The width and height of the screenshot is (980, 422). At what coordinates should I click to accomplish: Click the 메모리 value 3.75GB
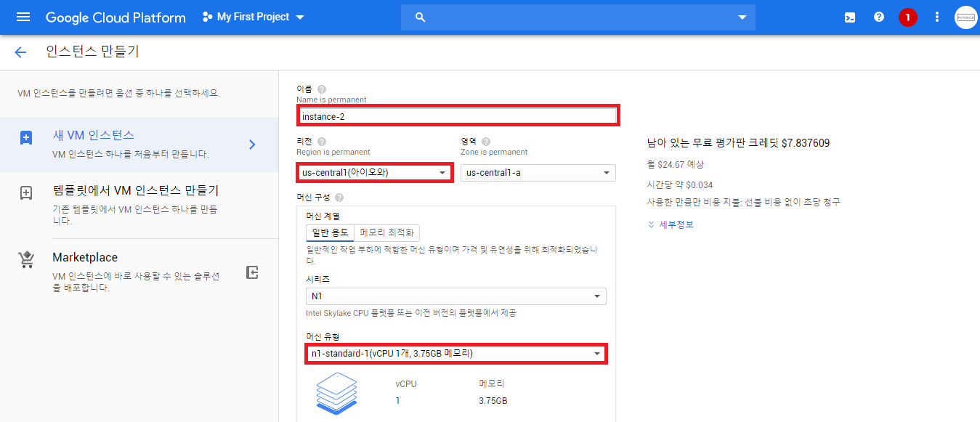[493, 401]
